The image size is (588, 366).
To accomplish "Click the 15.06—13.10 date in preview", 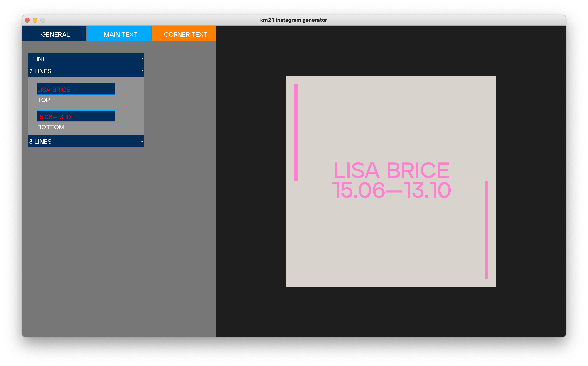I will coord(391,191).
